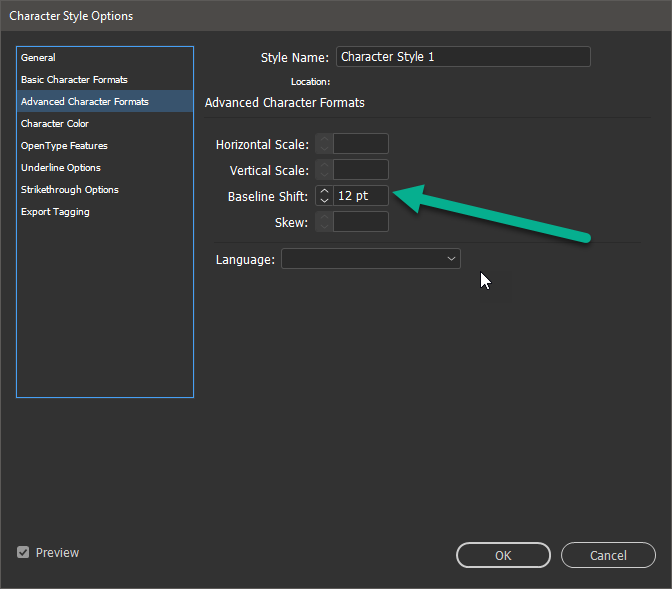Click the Skew stepper arrows
672x589 pixels.
pyautogui.click(x=324, y=222)
